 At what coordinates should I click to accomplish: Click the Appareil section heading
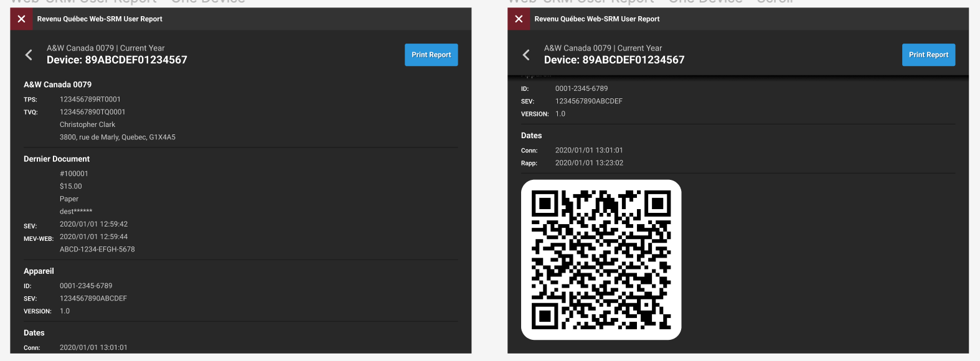[x=39, y=271]
